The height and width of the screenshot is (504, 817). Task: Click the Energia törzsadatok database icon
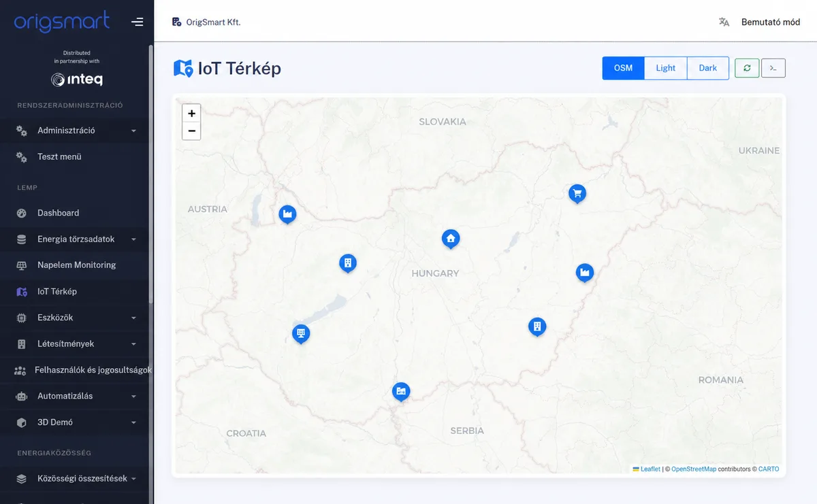(22, 239)
